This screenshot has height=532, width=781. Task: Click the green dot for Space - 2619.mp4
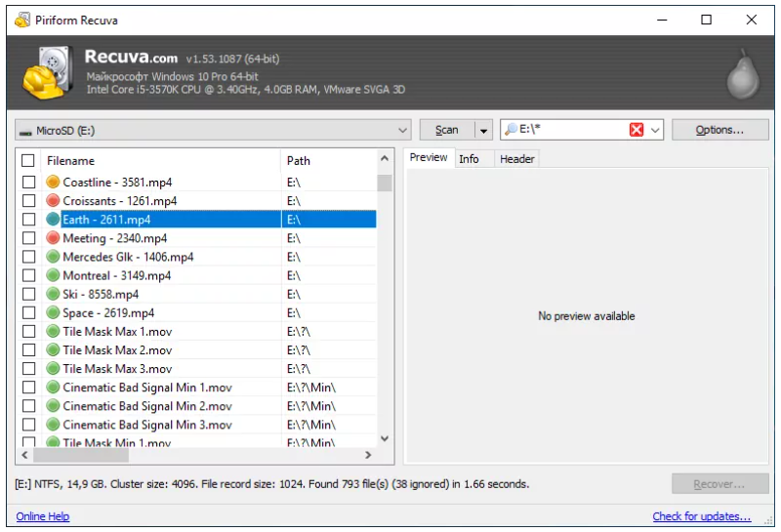(53, 312)
